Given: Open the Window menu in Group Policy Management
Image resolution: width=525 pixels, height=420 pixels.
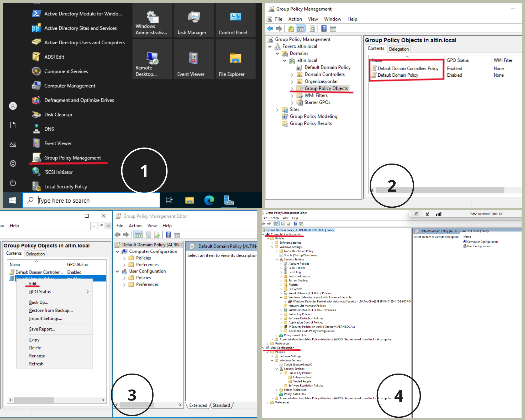Looking at the screenshot, I should pos(333,19).
